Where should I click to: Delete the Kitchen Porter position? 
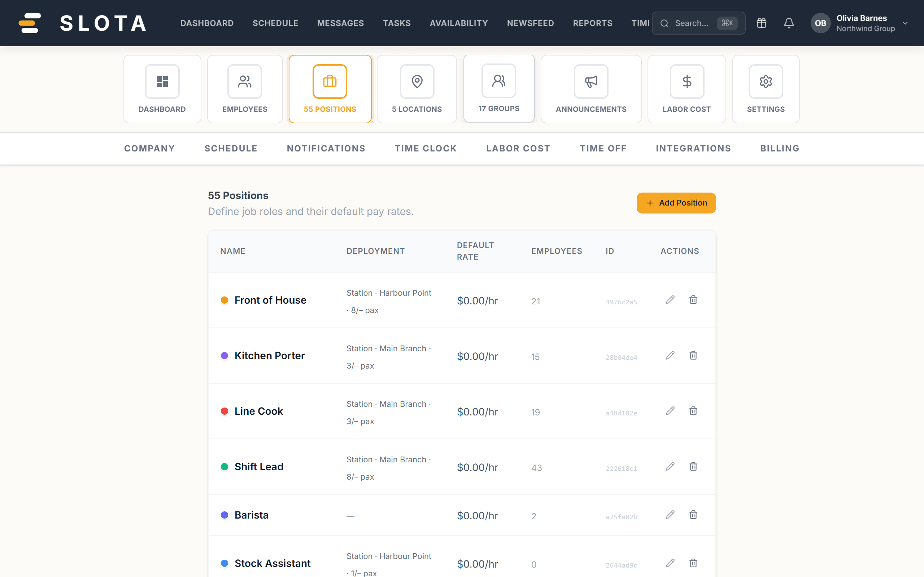(693, 355)
